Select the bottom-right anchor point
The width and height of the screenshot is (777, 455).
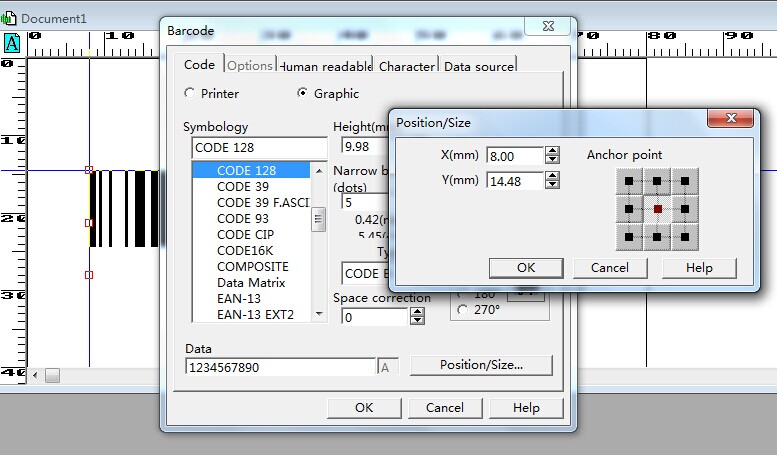click(x=685, y=237)
